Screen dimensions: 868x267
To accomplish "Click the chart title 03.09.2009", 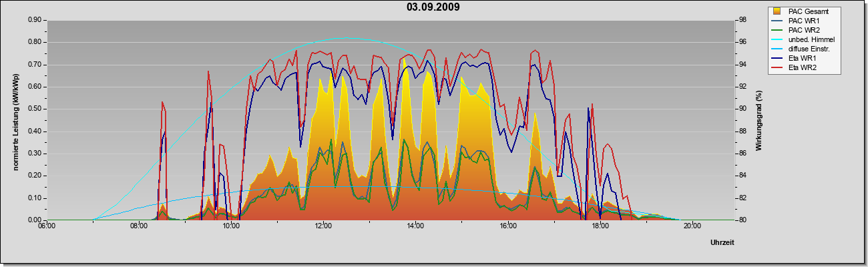I will click(433, 7).
